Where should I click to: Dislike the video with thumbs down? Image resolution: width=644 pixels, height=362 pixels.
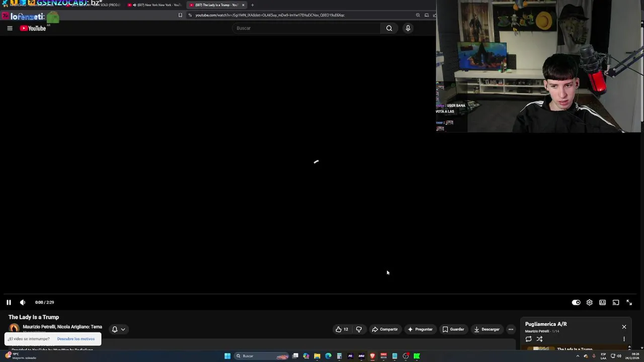coord(359,329)
